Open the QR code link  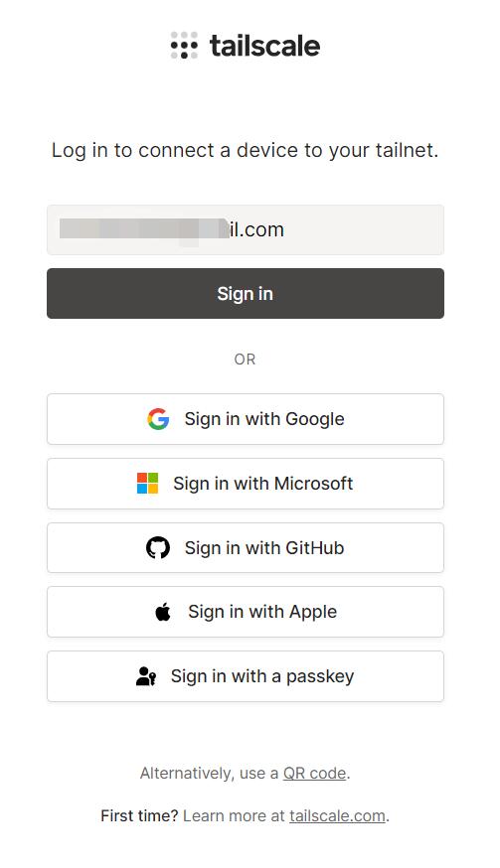coord(315,773)
